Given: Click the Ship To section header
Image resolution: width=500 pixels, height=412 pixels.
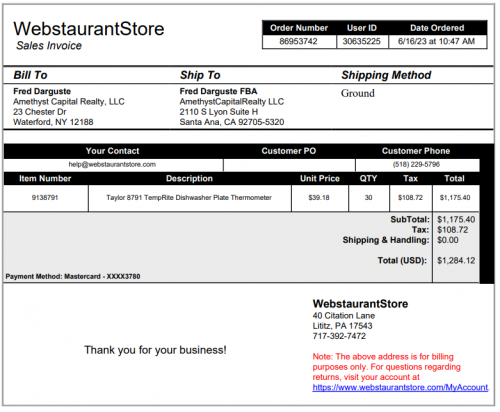Looking at the screenshot, I should [200, 75].
